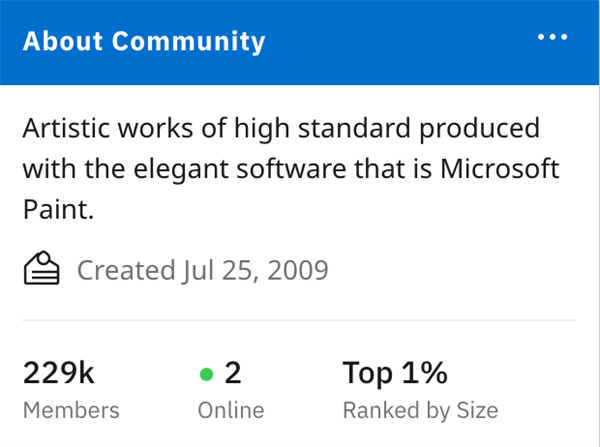Click empty blue header bar area
Image resolution: width=600 pixels, height=447 pixels.
click(400, 42)
